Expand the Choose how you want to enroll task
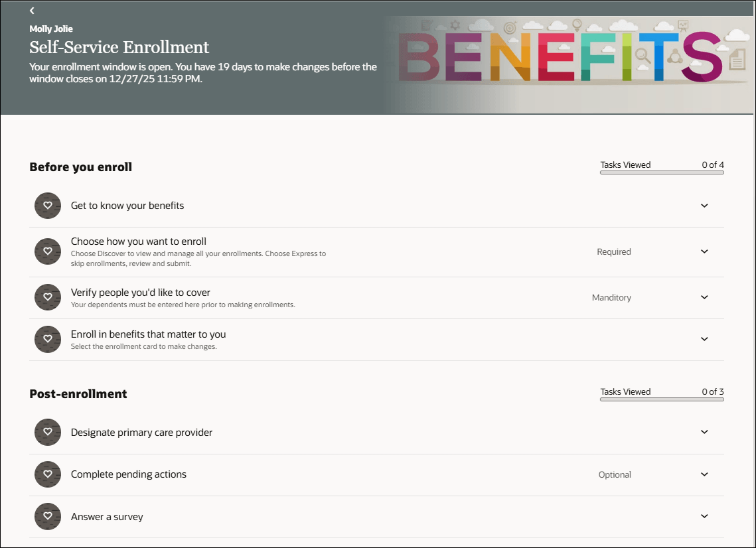Screen dimensions: 756x548 click(704, 251)
